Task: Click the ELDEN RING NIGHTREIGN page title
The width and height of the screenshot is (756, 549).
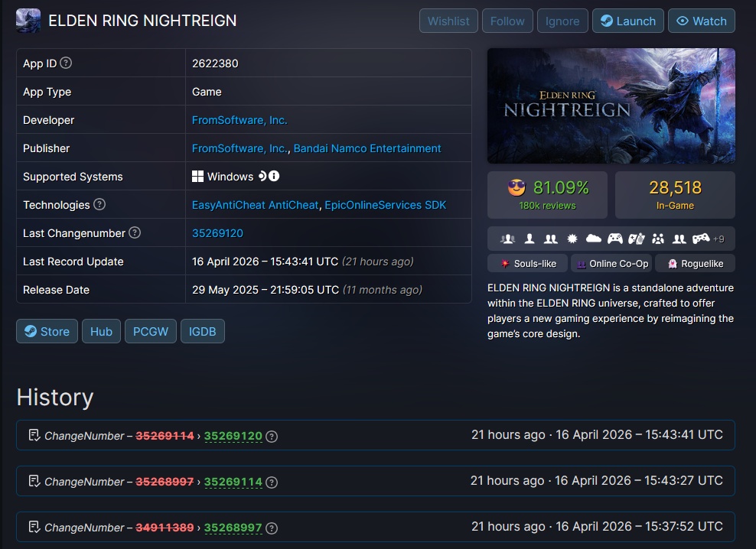Action: (x=142, y=21)
